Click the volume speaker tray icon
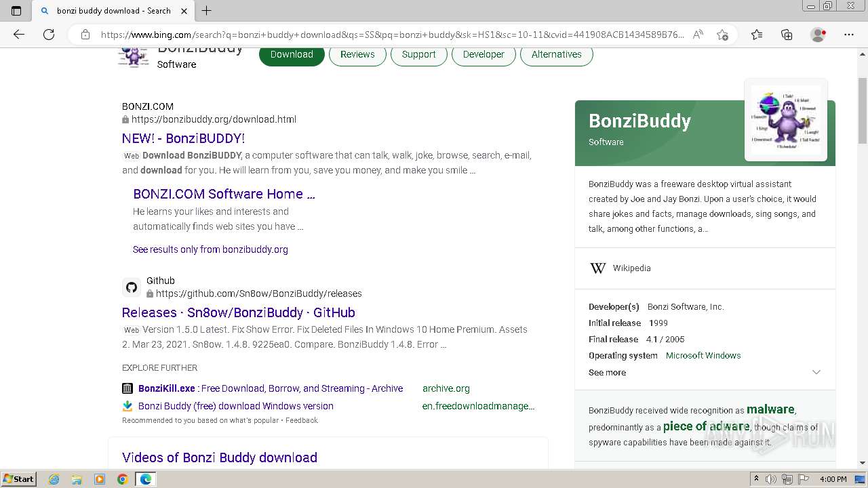This screenshot has height=488, width=868. coord(772,479)
